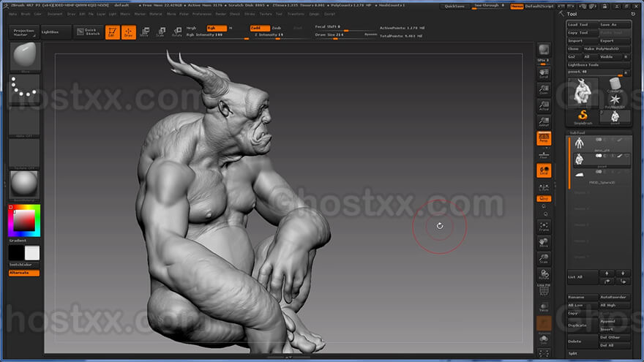Open the Dots stroke type selector
Screen dimensions: 644x362
(x=25, y=89)
